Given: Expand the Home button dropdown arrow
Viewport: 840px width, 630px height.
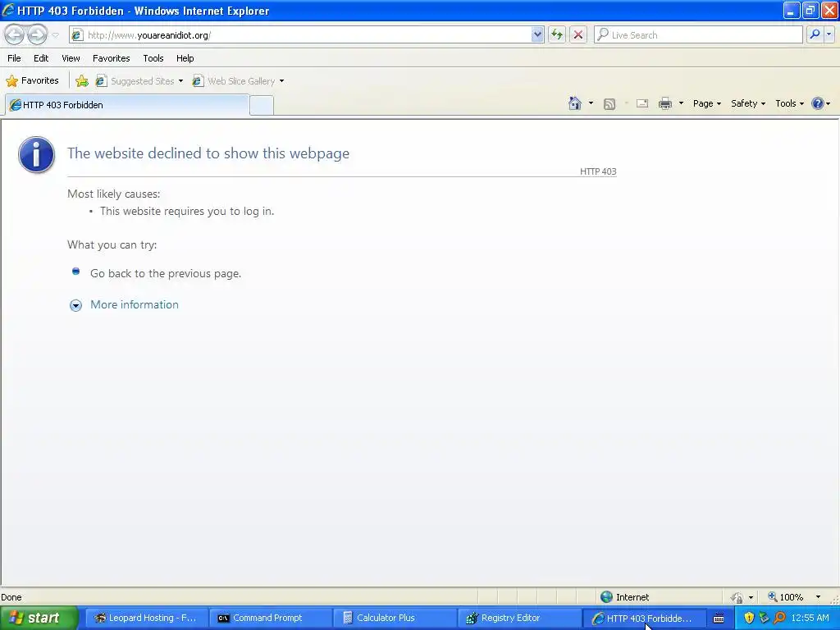Looking at the screenshot, I should (x=591, y=103).
